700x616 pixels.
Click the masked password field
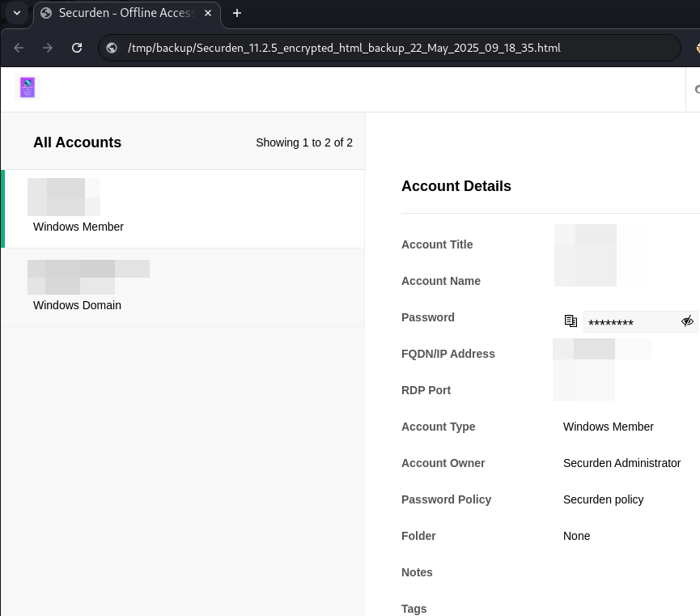point(631,322)
